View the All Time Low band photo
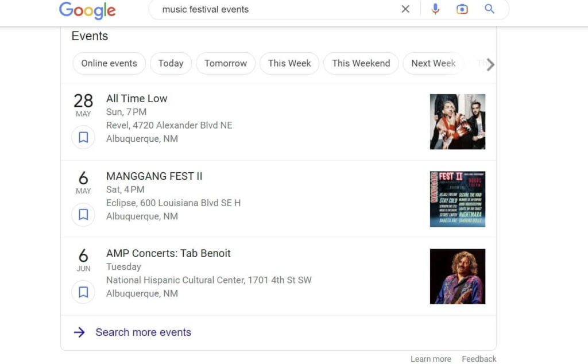This screenshot has width=588, height=364. click(458, 122)
